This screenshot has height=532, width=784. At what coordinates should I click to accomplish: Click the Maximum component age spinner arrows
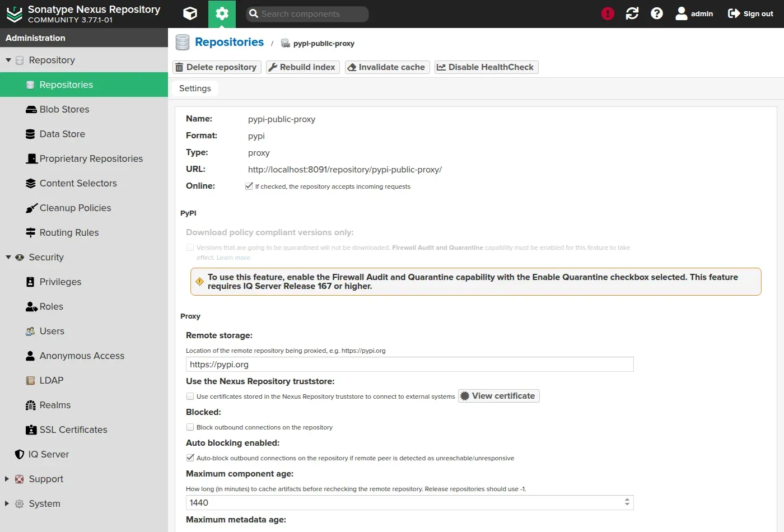(627, 503)
